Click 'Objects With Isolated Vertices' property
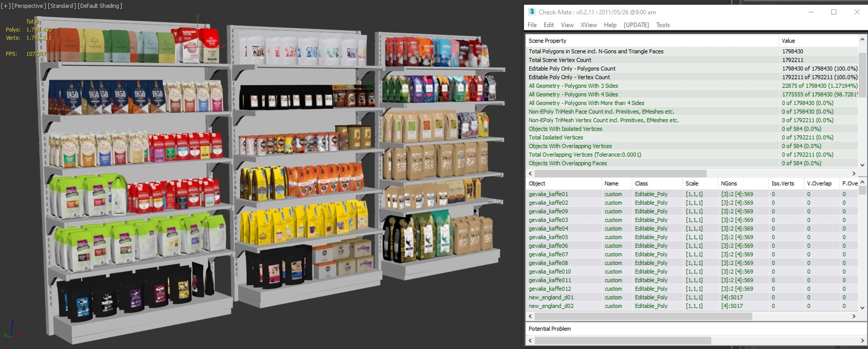Image resolution: width=868 pixels, height=349 pixels. tap(566, 129)
